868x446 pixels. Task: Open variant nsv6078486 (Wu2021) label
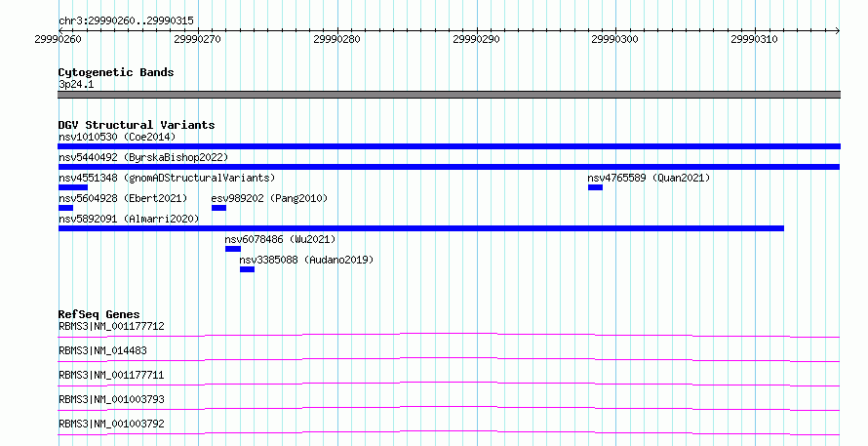point(280,239)
